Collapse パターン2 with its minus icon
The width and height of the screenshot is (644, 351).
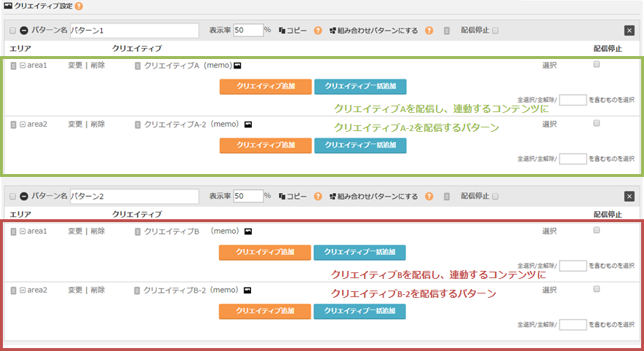tap(24, 197)
